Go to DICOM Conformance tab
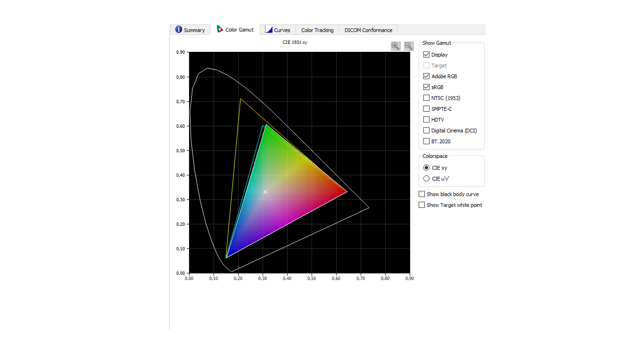The height and width of the screenshot is (362, 644). pos(368,30)
